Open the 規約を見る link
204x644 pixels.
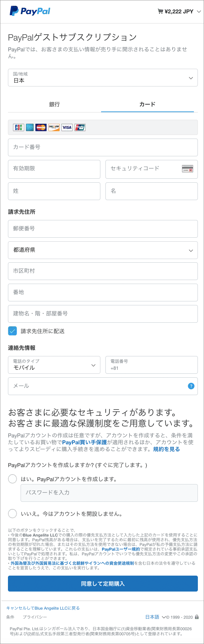166,449
